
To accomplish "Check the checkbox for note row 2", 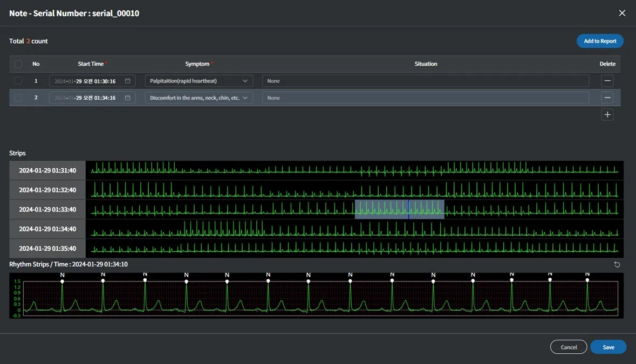I will 18,98.
